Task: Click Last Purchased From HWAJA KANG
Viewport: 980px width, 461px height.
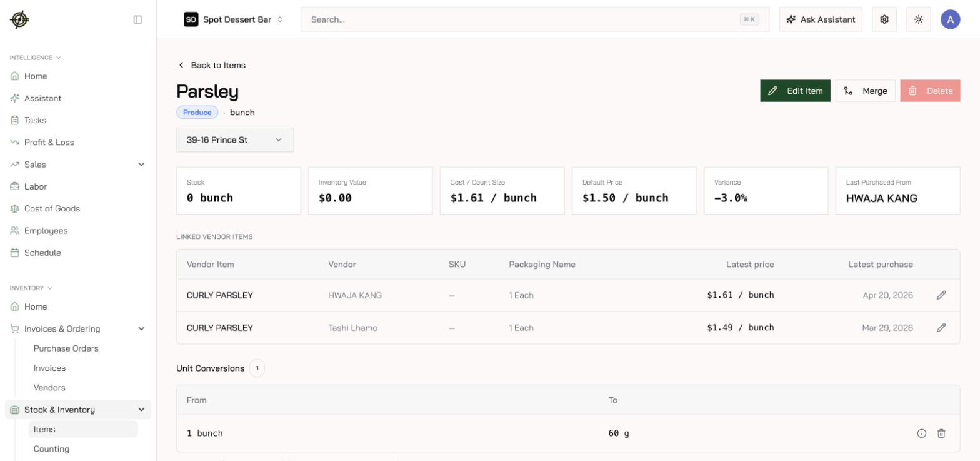Action: (x=898, y=191)
